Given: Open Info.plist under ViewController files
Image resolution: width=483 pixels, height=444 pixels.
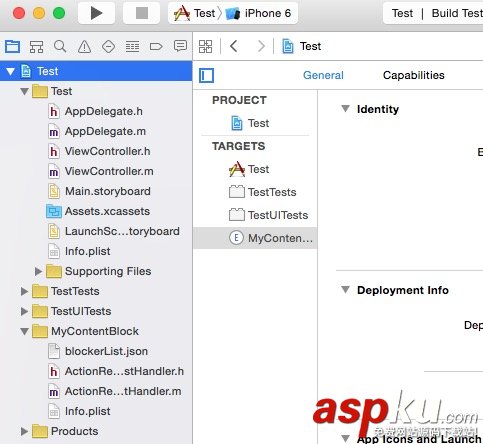Looking at the screenshot, I should coord(79,251).
